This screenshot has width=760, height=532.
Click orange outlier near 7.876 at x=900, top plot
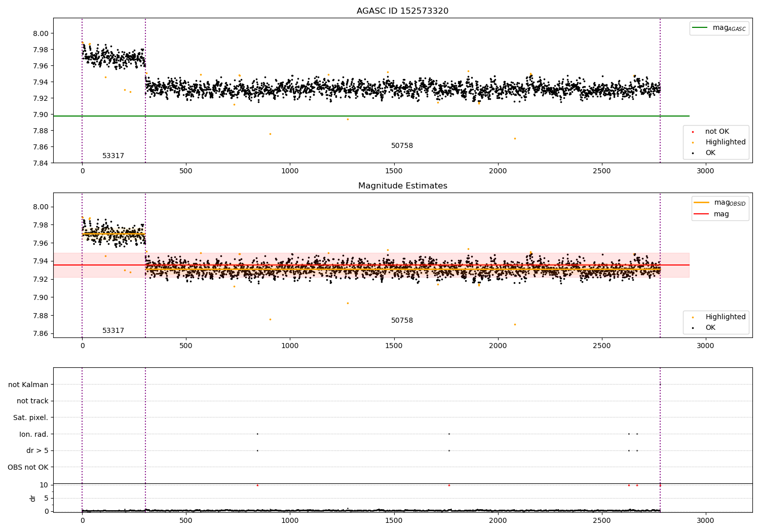point(270,134)
